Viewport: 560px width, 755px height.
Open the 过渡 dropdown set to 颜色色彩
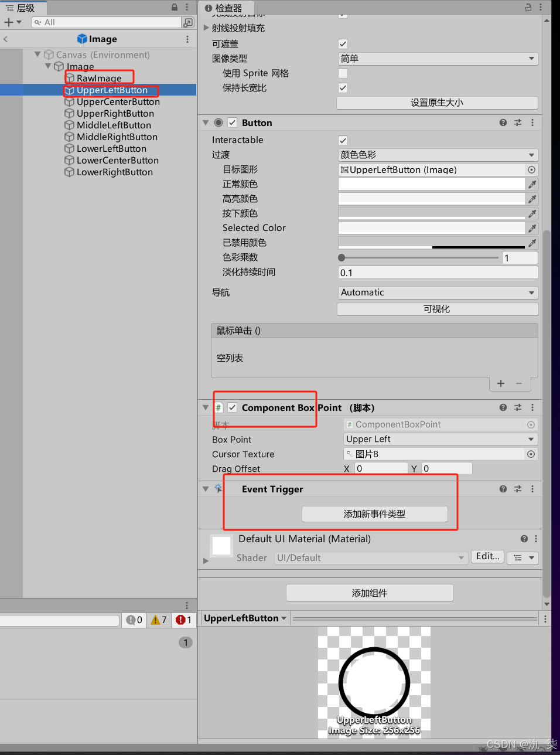pos(438,155)
